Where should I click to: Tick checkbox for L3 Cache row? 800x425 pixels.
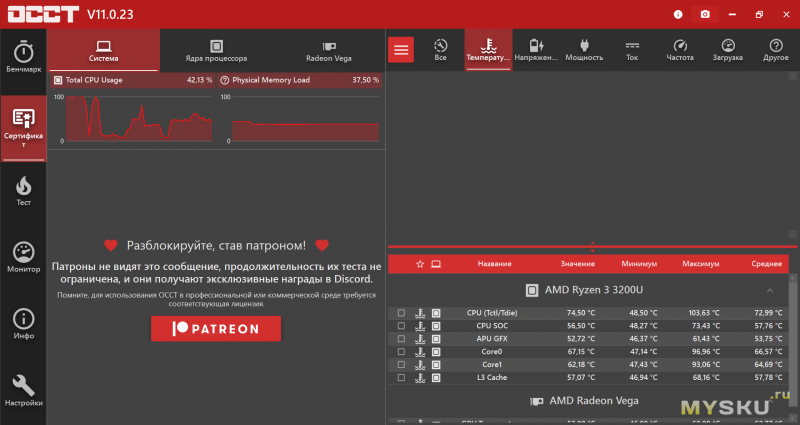(402, 378)
